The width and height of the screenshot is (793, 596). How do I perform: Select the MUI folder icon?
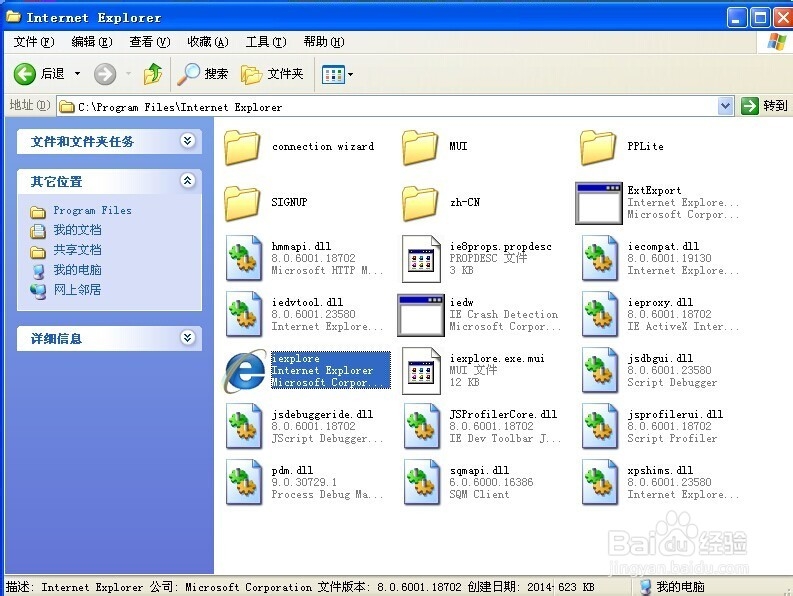tap(420, 147)
